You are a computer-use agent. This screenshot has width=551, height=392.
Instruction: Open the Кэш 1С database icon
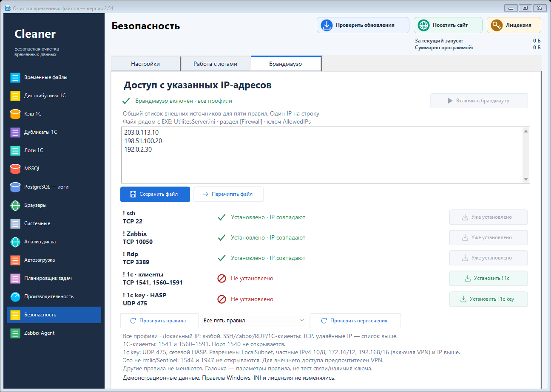coord(15,114)
